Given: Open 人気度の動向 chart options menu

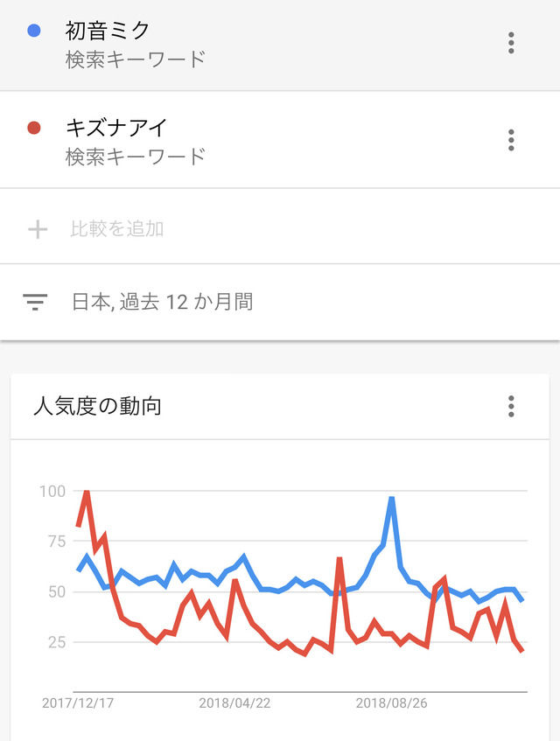Looking at the screenshot, I should click(511, 407).
